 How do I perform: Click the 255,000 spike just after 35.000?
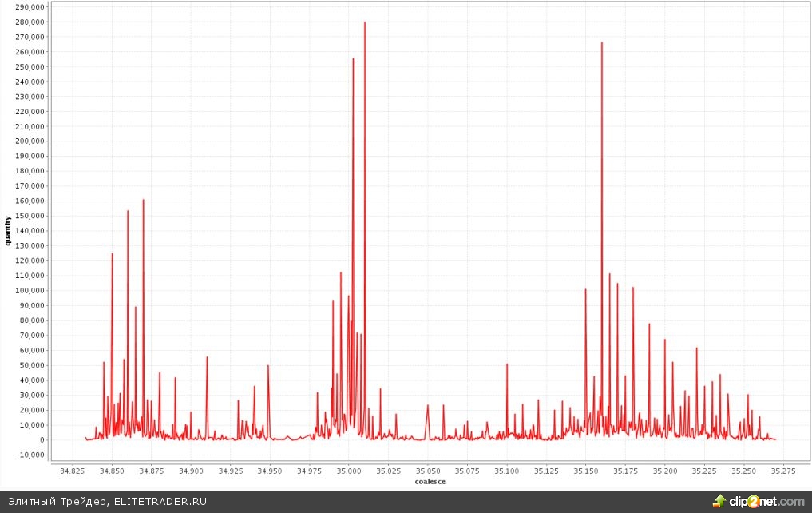tap(353, 60)
